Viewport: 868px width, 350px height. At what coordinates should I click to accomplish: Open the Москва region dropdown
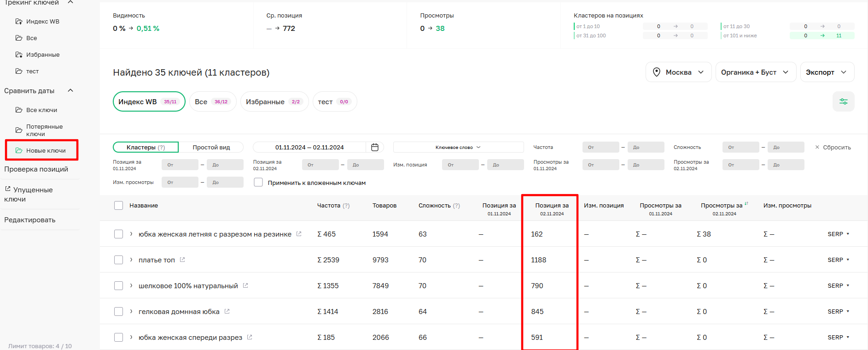pos(678,72)
